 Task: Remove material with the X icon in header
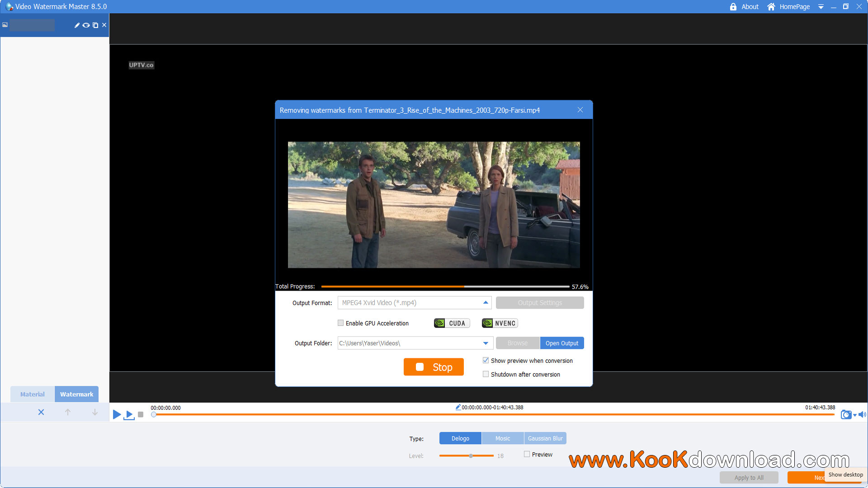(104, 25)
